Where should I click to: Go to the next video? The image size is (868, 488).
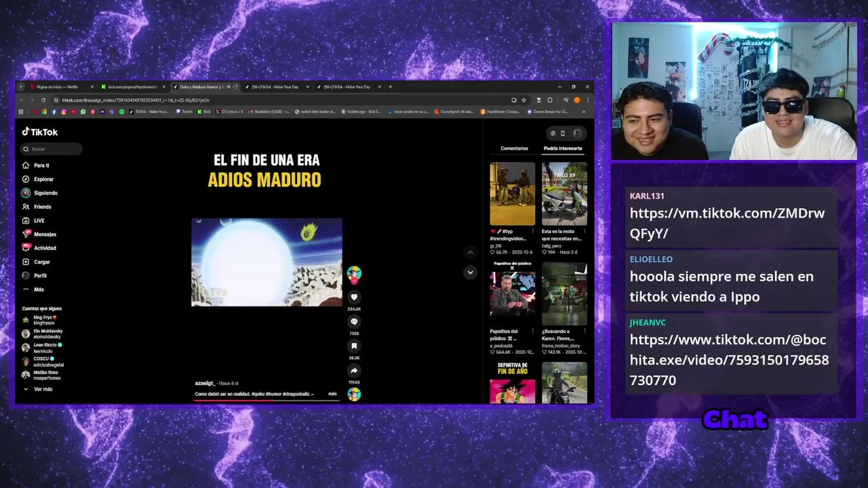(470, 272)
